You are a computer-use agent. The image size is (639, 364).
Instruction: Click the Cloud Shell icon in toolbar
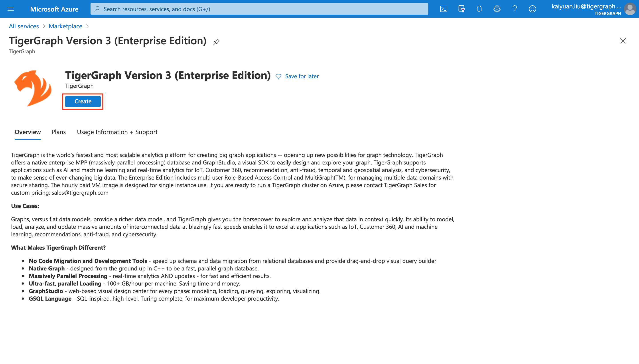443,9
